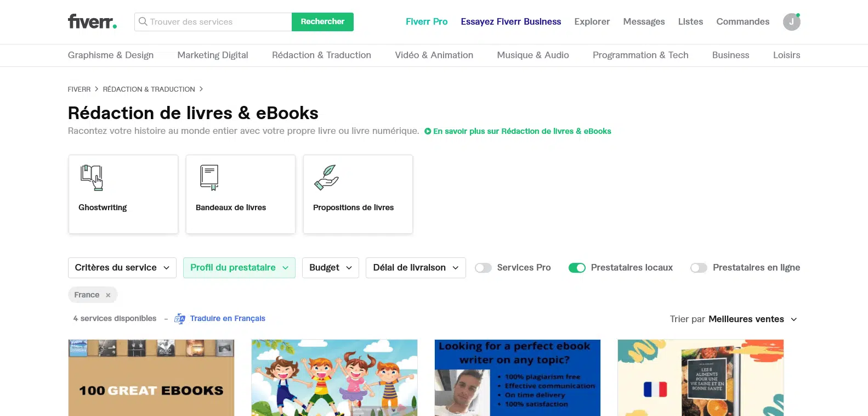
Task: Open the Trier par Meilleures ventes dropdown
Action: [752, 319]
